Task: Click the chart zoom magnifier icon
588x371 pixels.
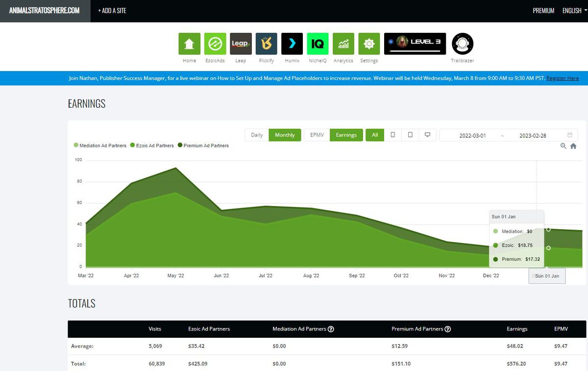Action: coord(563,146)
